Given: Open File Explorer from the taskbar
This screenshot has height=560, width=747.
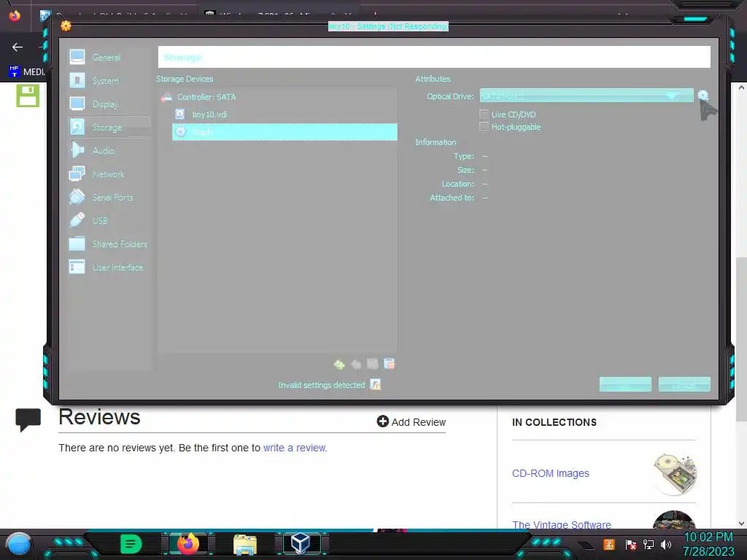Looking at the screenshot, I should (x=245, y=544).
